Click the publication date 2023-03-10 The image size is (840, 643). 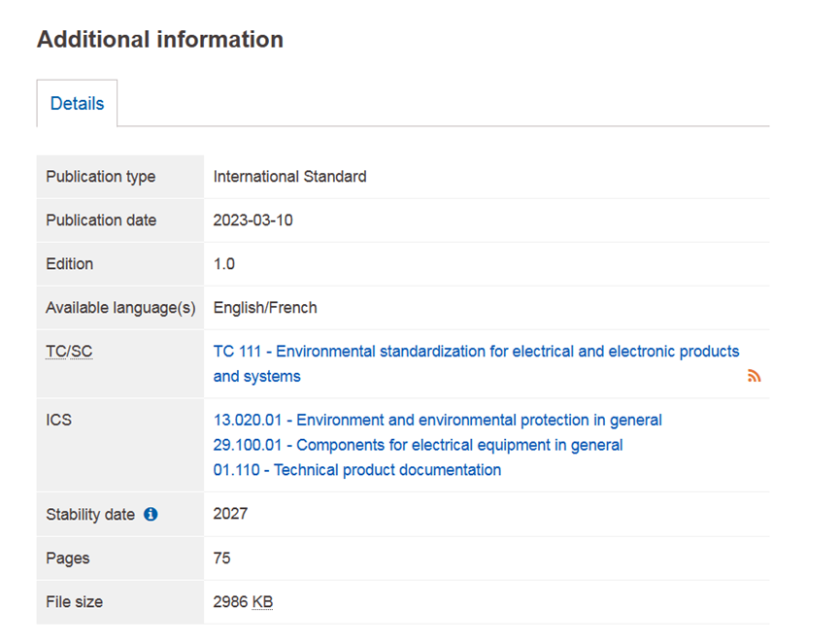[252, 220]
